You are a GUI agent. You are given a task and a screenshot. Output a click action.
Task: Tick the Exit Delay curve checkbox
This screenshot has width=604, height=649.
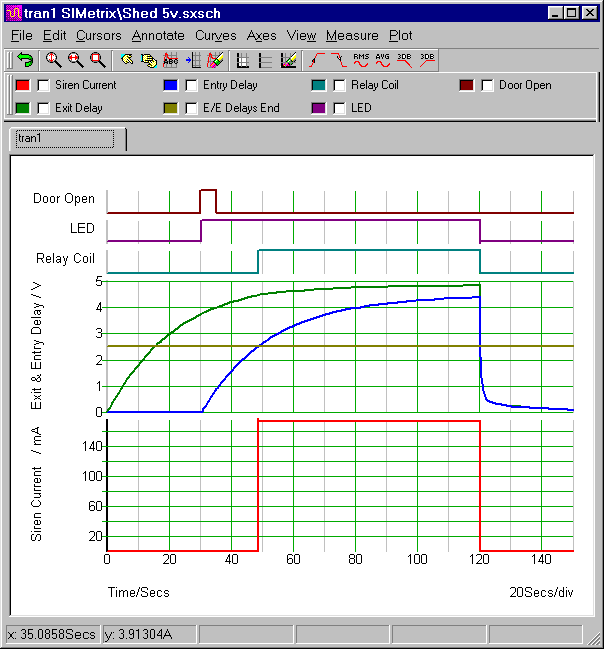click(x=43, y=108)
